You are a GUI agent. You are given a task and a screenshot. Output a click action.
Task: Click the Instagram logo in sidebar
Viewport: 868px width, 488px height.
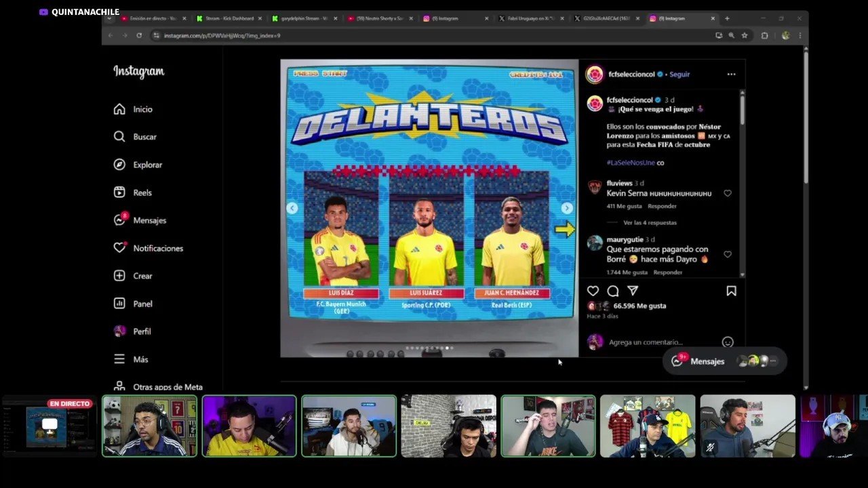tap(138, 71)
